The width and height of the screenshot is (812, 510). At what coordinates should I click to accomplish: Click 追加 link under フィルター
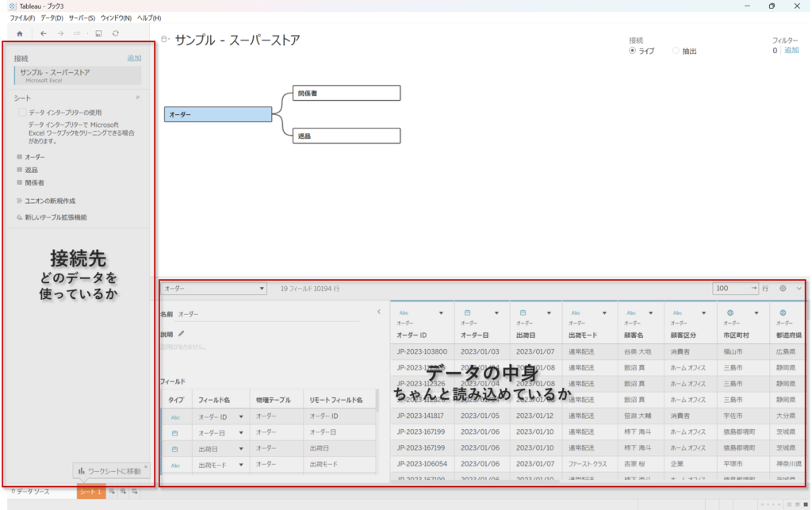791,50
